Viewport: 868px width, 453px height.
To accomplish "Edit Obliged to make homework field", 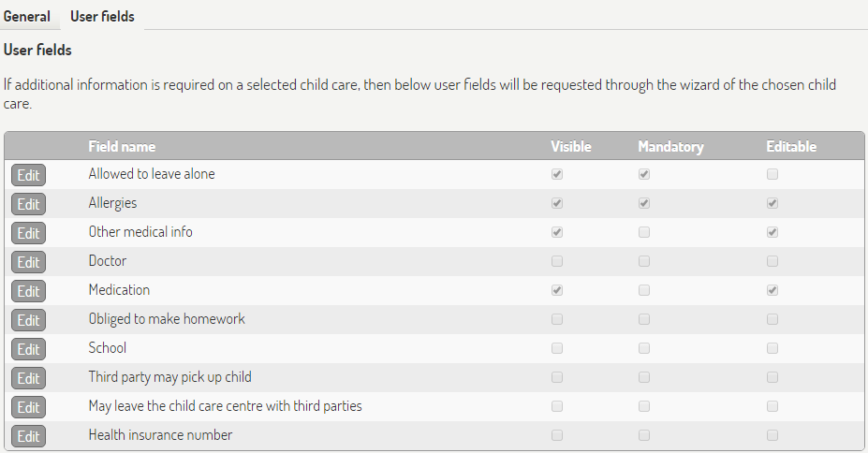I will click(28, 320).
